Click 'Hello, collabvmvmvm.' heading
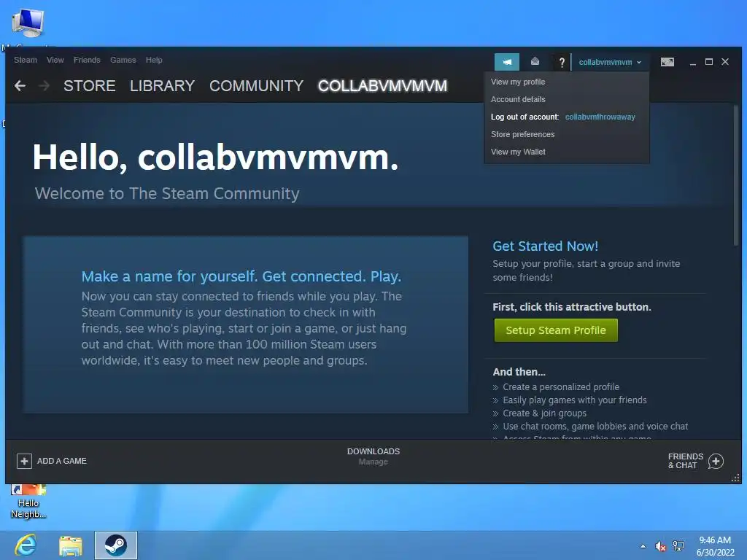Screen dimensions: 747x560 point(215,157)
